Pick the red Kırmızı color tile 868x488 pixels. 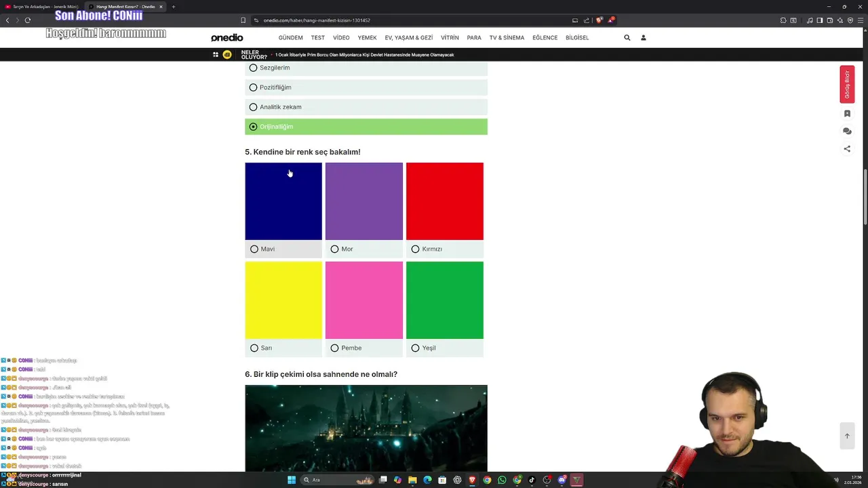[445, 201]
